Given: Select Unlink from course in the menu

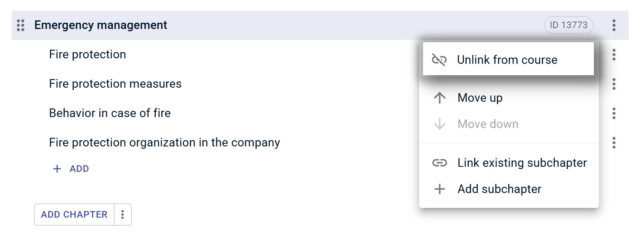Looking at the screenshot, I should click(508, 60).
